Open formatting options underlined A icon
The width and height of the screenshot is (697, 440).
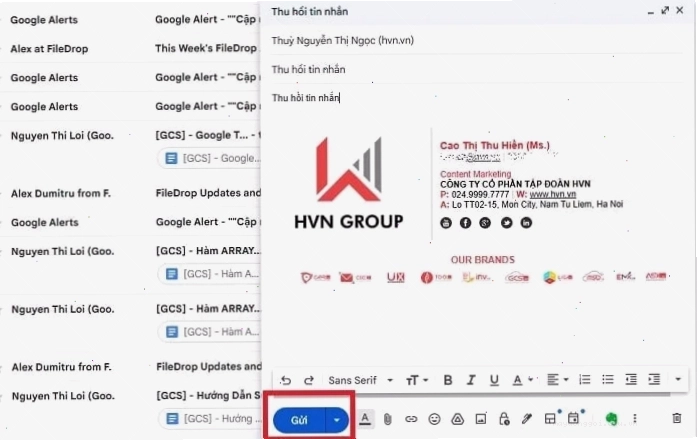pos(365,419)
